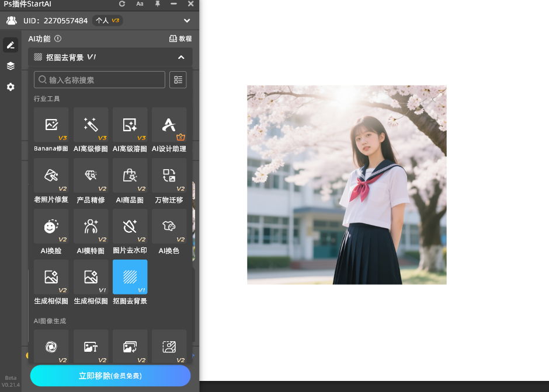Open the AI换色 recolor tool
This screenshot has width=549, height=392.
click(169, 226)
